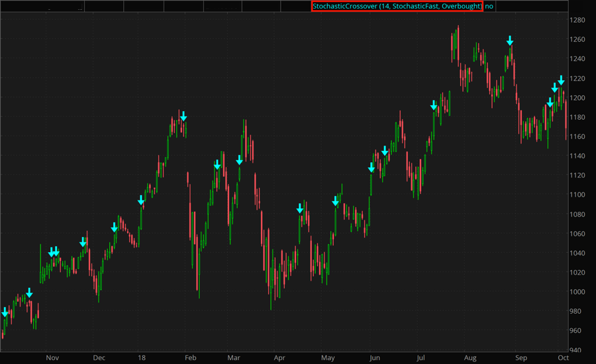Click the 'no' value beside the study label
The width and height of the screenshot is (596, 364).
point(489,6)
